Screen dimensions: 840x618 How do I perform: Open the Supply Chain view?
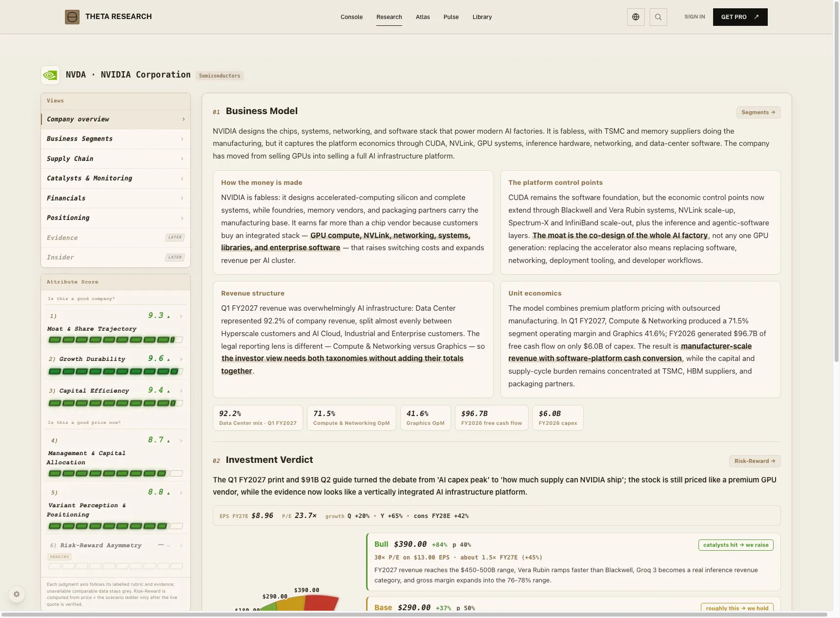(x=116, y=159)
